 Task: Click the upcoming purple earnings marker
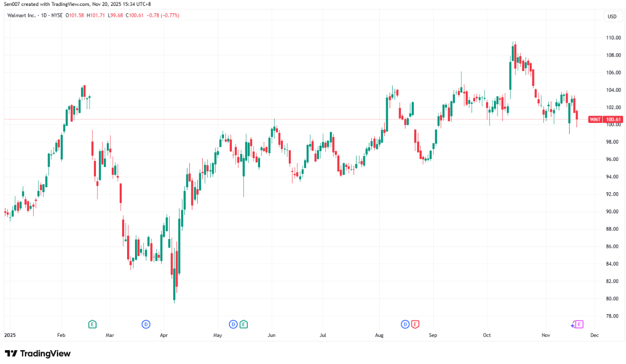(x=579, y=324)
